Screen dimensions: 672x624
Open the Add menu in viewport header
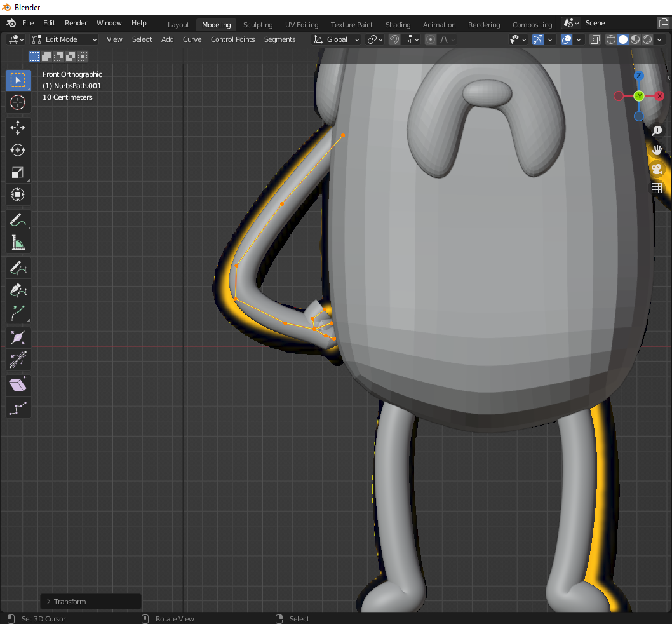(168, 40)
